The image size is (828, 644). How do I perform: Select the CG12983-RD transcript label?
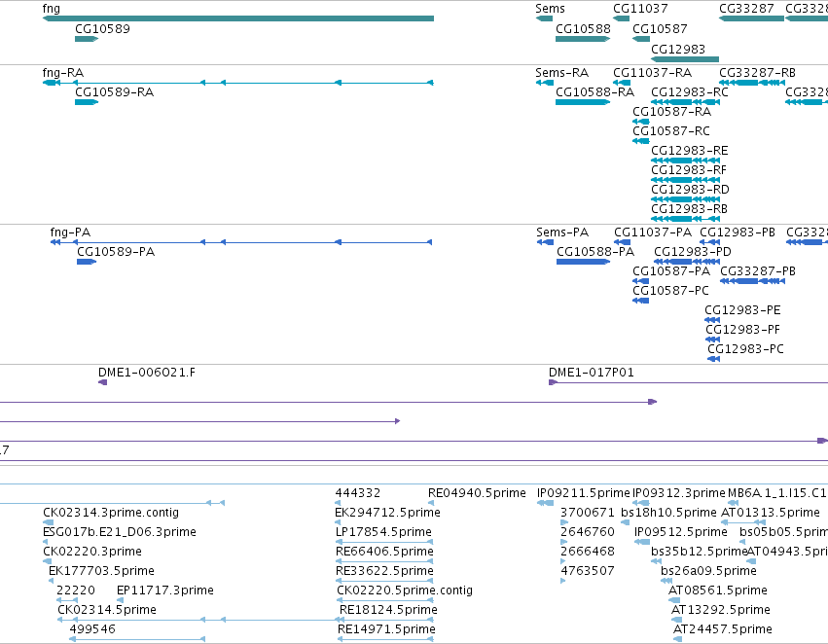(x=690, y=190)
